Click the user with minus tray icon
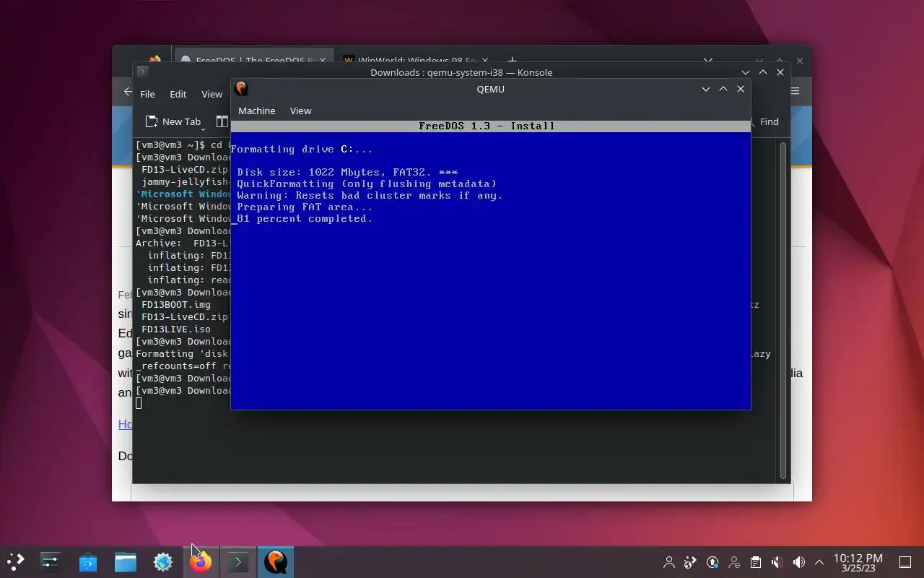Image resolution: width=924 pixels, height=578 pixels. pyautogui.click(x=734, y=562)
